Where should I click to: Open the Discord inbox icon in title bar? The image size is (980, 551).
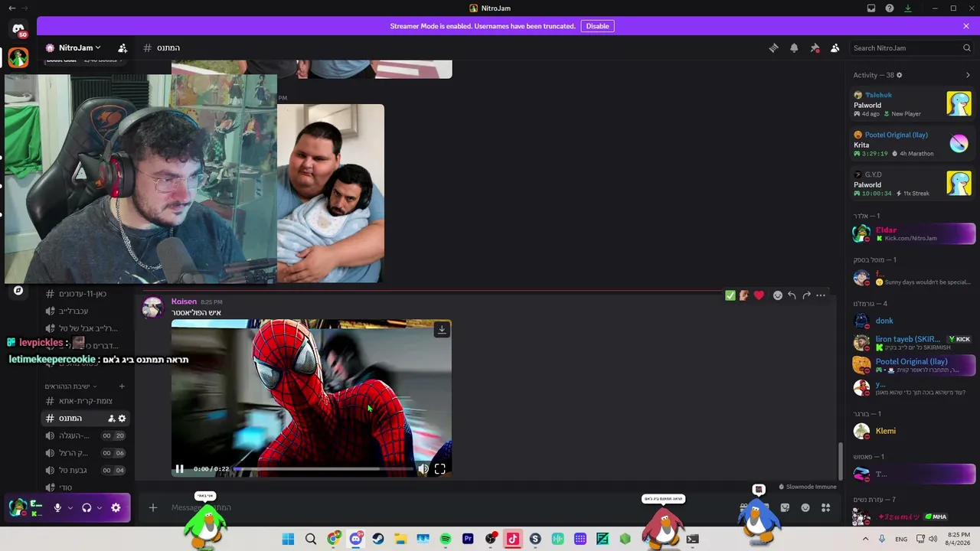(x=871, y=8)
